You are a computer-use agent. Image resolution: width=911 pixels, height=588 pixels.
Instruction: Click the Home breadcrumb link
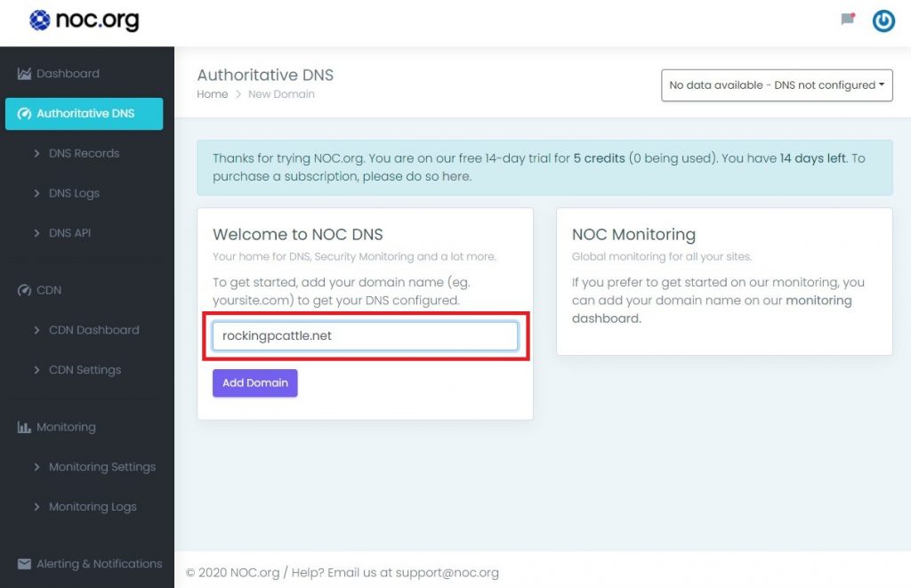point(212,94)
